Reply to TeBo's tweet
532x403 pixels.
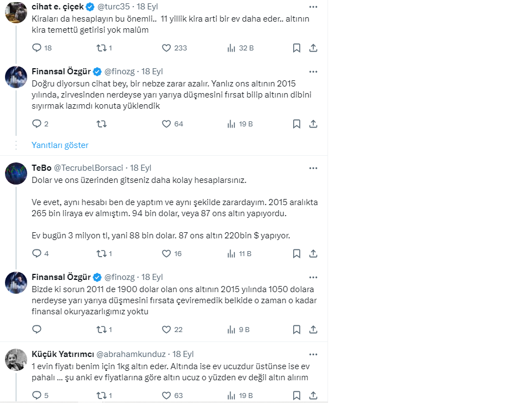tap(37, 253)
